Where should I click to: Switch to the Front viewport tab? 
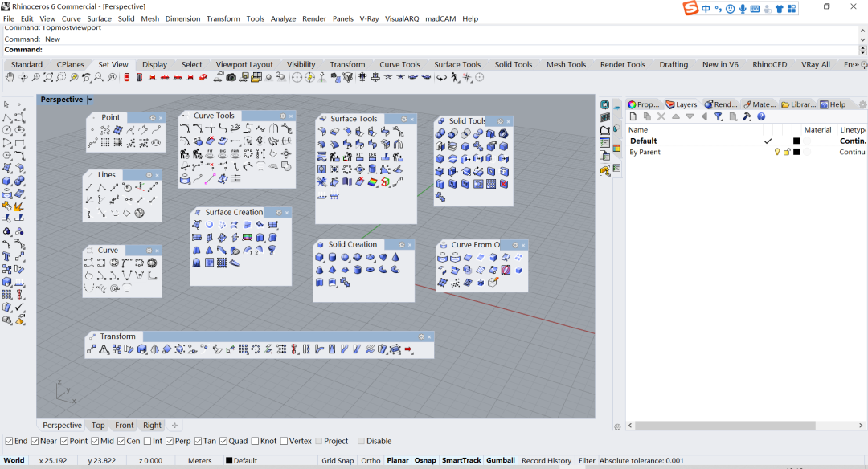(125, 426)
